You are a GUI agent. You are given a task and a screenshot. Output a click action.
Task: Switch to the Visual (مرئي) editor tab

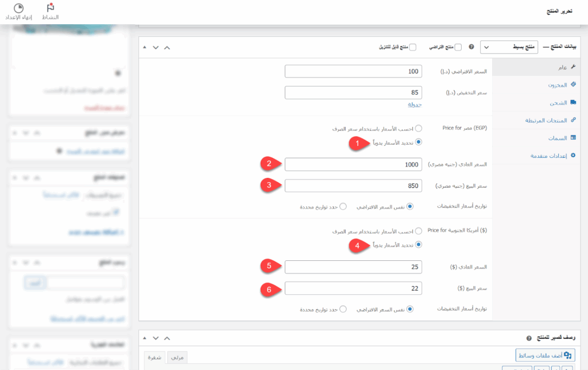click(x=178, y=357)
